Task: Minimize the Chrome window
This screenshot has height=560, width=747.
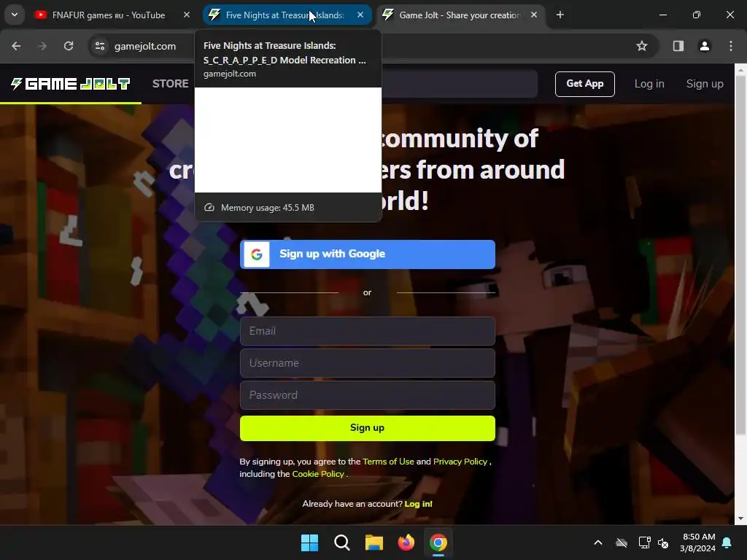Action: coord(662,15)
